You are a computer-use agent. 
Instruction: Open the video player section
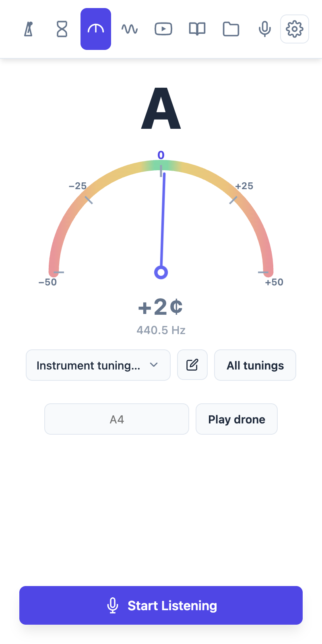(x=163, y=29)
